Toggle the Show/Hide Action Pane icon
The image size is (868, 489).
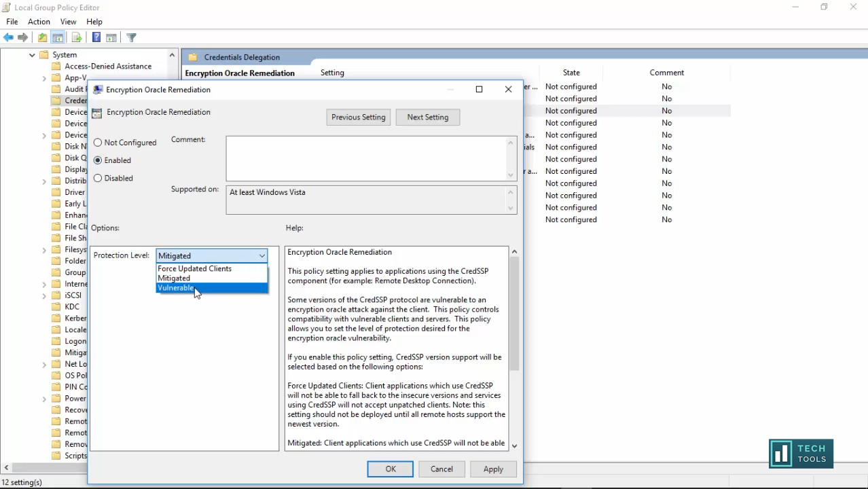112,37
